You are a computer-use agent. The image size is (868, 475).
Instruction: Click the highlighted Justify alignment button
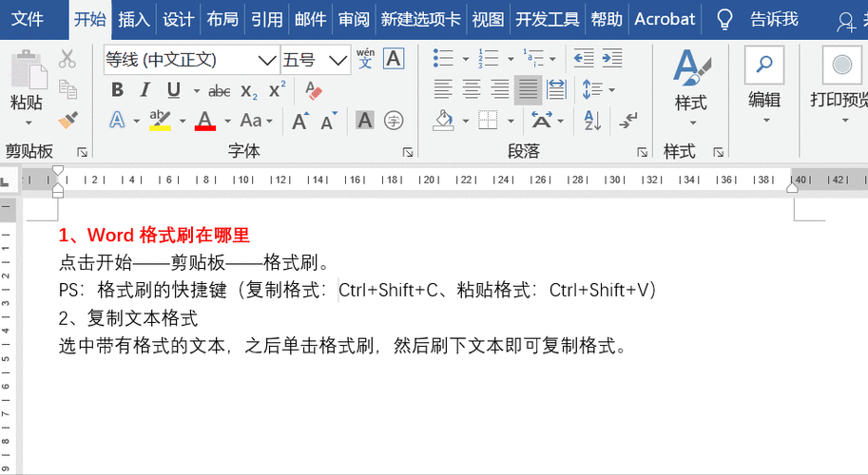(x=528, y=89)
